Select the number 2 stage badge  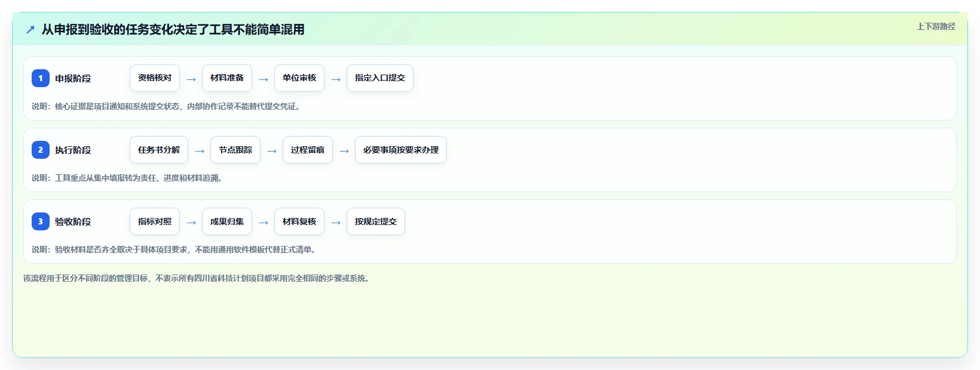click(x=41, y=150)
